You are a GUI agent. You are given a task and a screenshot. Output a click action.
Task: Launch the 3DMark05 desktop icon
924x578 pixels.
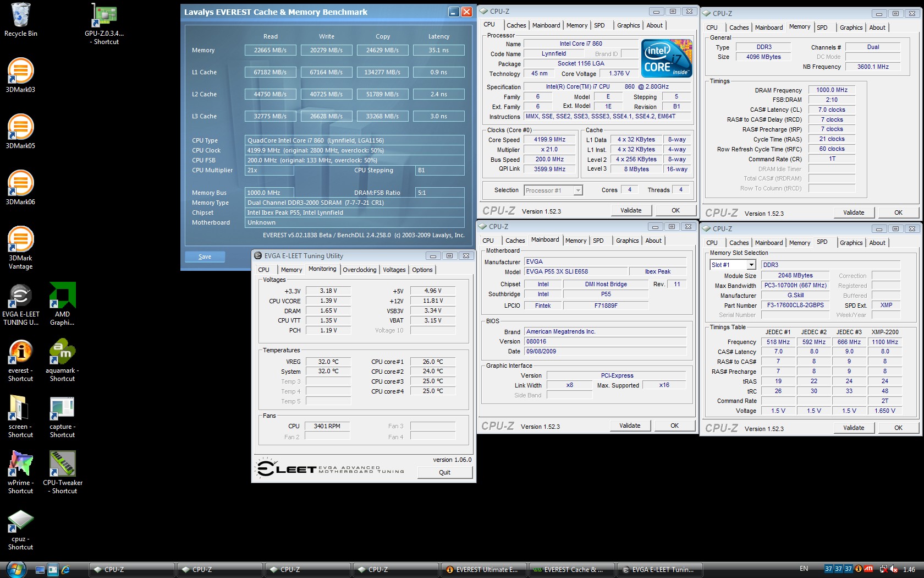[20, 132]
